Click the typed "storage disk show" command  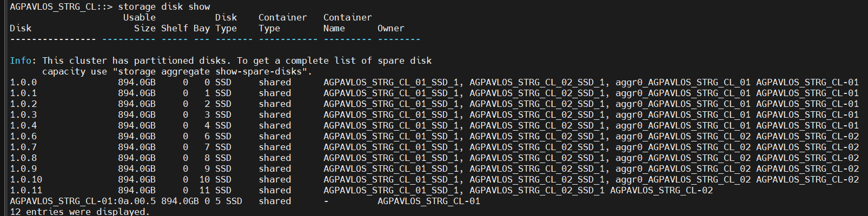point(164,6)
